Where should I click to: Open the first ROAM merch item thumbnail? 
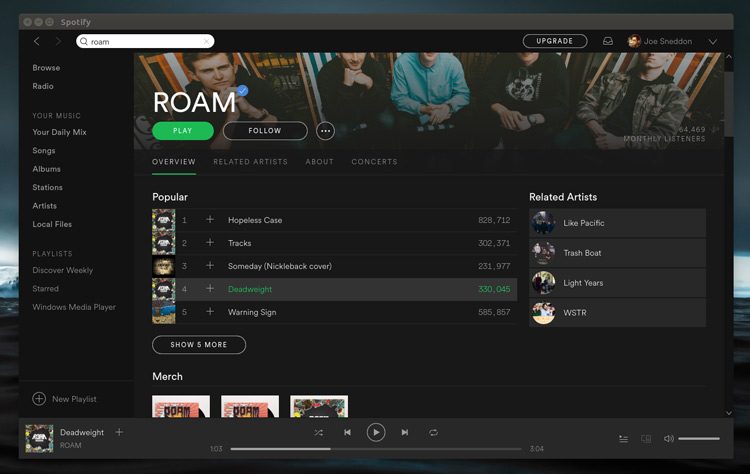point(181,406)
